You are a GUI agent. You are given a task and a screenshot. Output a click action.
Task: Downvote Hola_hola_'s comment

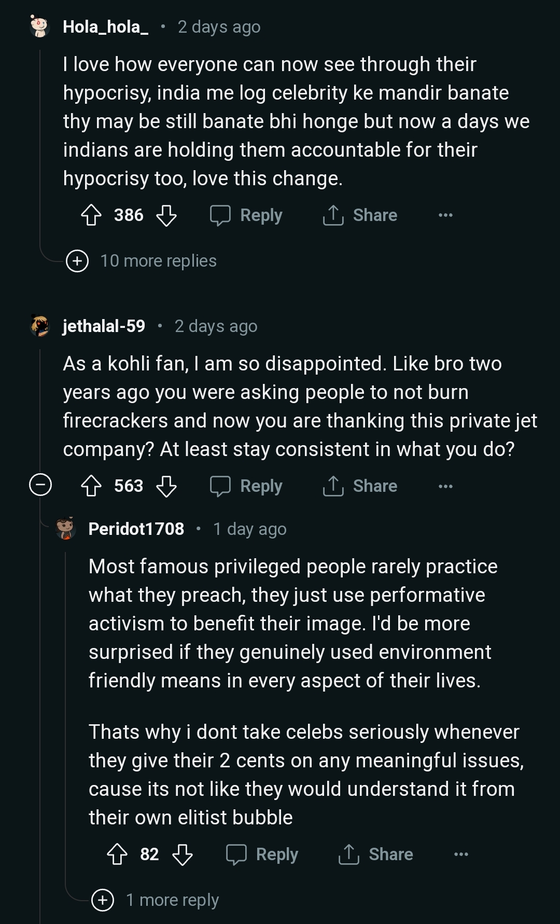(166, 215)
